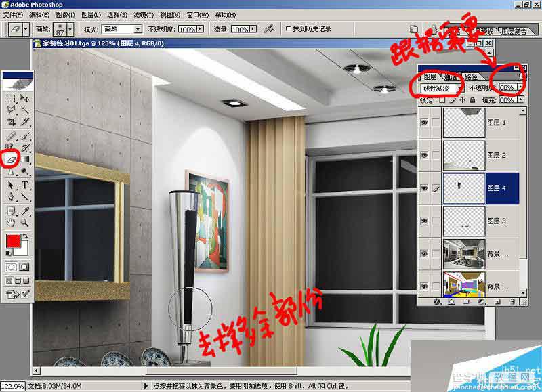Open status bar info options arrow
The width and height of the screenshot is (542, 392).
coord(146,386)
